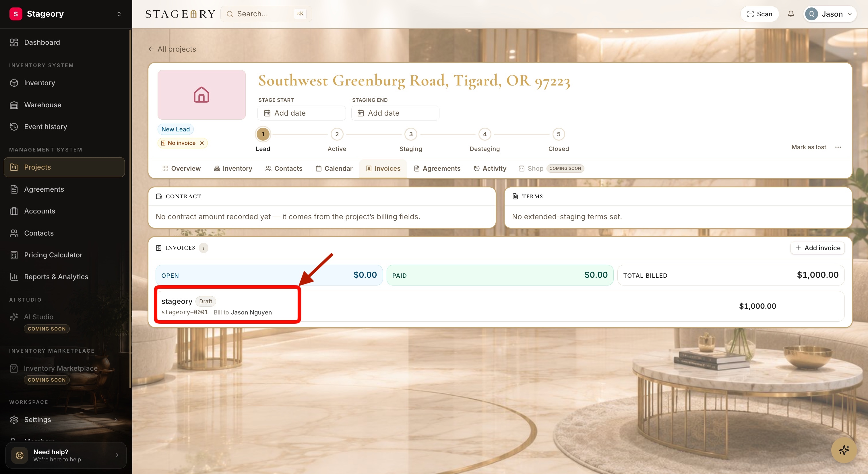Click Mark as lost
868x474 pixels.
click(808, 147)
